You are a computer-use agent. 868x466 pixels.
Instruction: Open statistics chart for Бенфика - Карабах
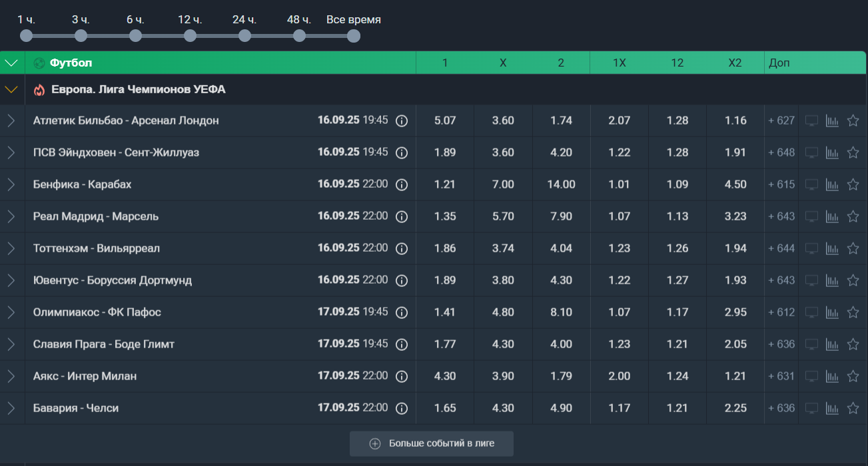[x=832, y=184]
